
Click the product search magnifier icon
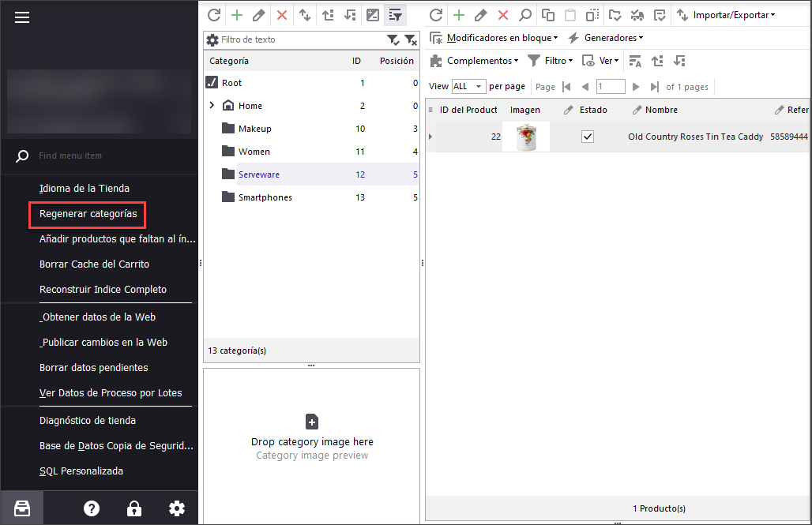(x=525, y=15)
